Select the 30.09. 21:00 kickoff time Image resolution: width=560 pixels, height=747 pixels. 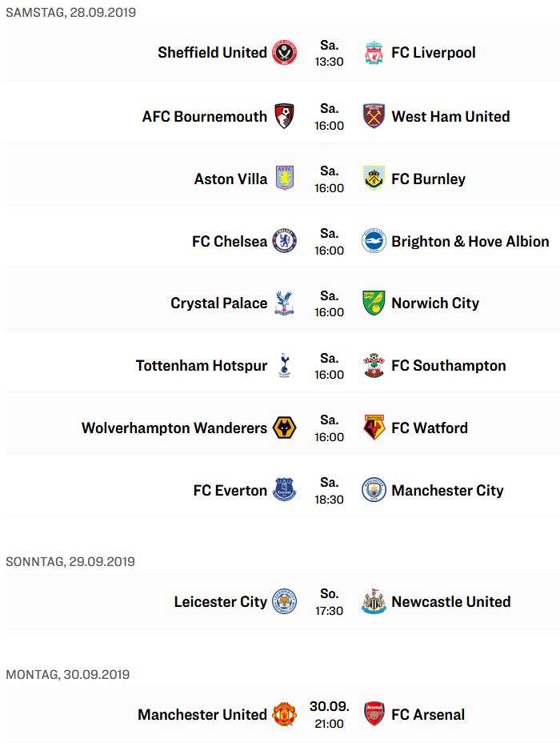[x=329, y=715]
